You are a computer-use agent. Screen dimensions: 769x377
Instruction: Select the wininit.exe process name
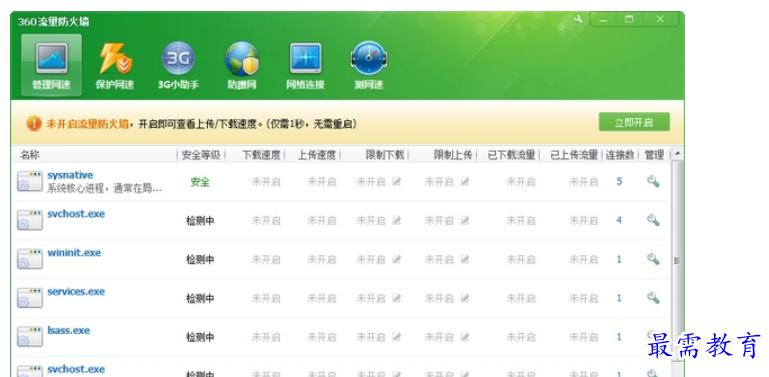coord(74,253)
